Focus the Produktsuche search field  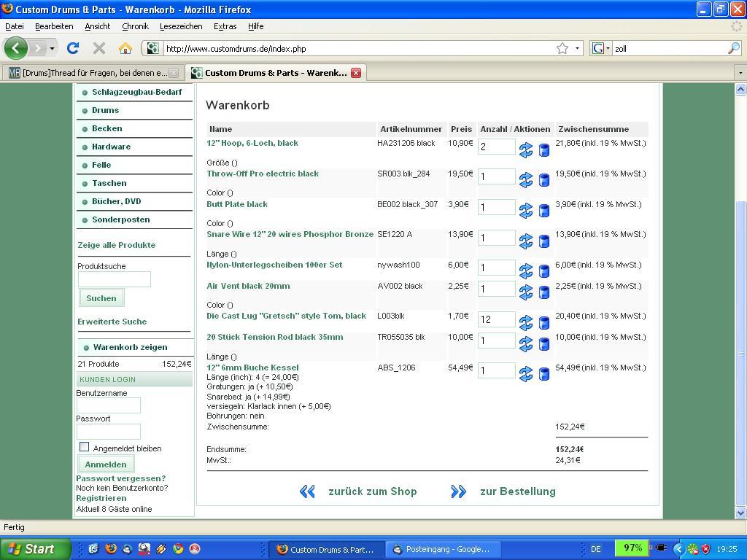click(x=115, y=279)
